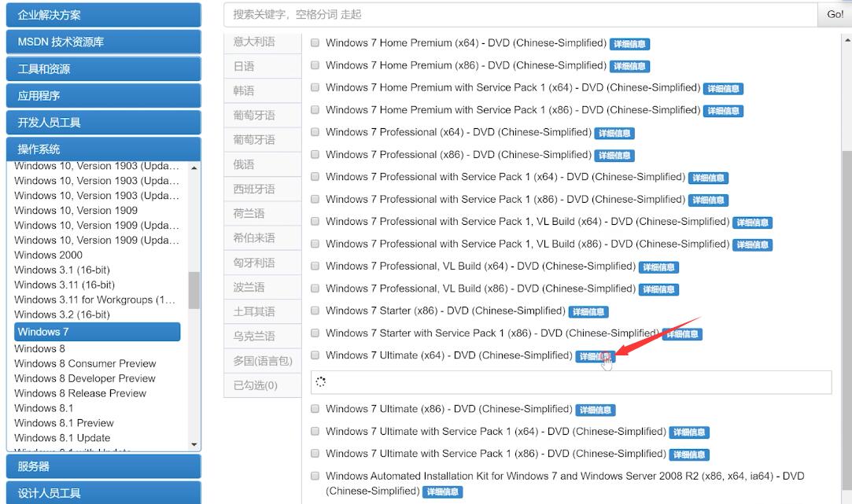Screen dimensions: 852x504
Task: Show 详细信息 for Windows 7 Ultimate (x64)
Action: click(595, 356)
